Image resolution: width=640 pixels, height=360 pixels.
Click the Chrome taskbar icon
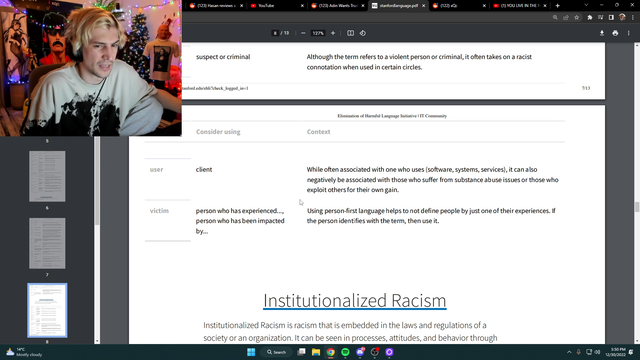tap(331, 352)
